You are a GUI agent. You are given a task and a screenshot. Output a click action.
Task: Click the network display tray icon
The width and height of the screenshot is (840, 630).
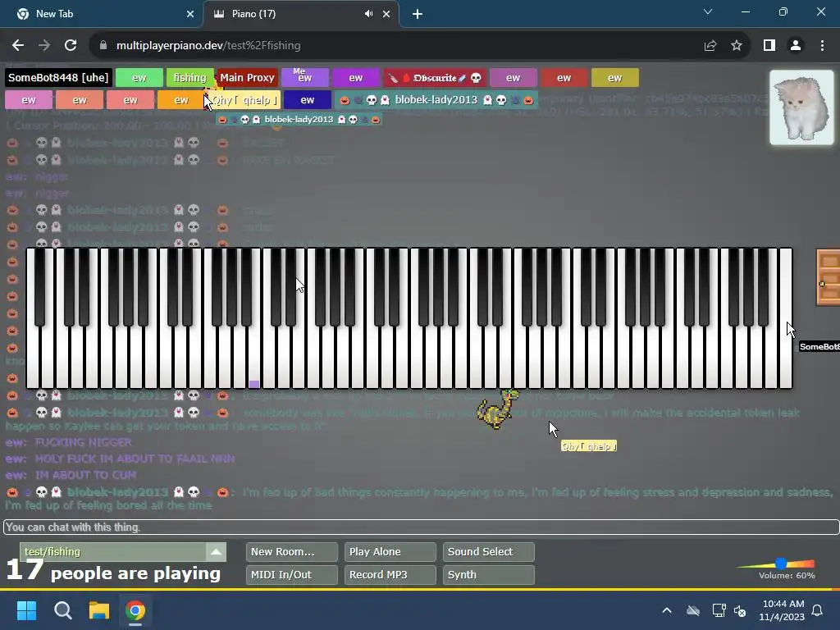[719, 610]
